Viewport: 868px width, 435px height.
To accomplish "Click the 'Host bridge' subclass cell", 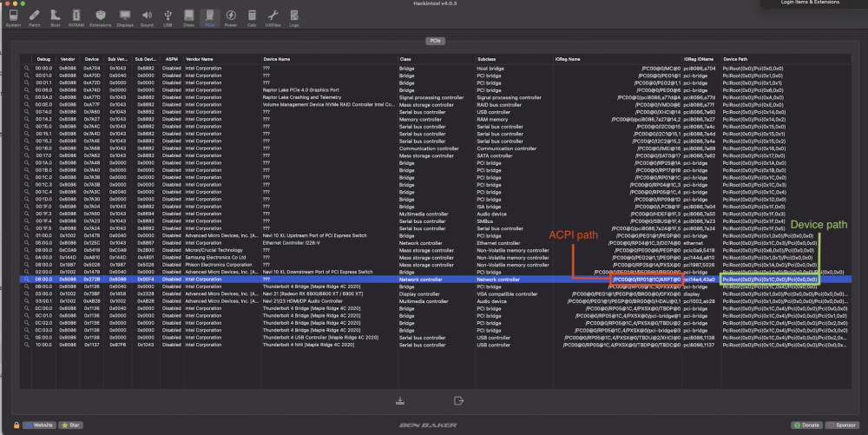I will [490, 69].
